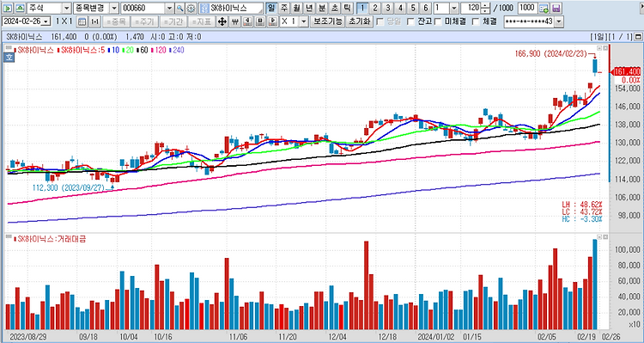644x343 pixels.
Task: Click the chart mountain icon next to play icon
Action: tap(20, 8)
